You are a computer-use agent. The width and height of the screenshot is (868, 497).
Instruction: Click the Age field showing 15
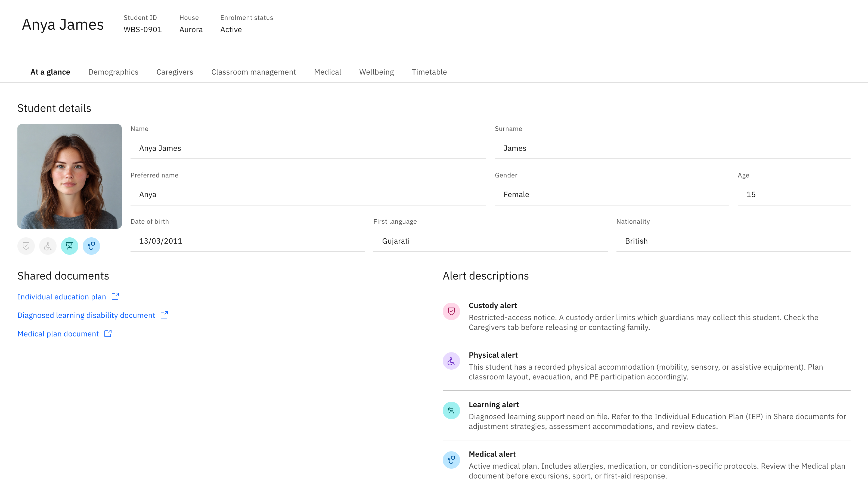(794, 195)
